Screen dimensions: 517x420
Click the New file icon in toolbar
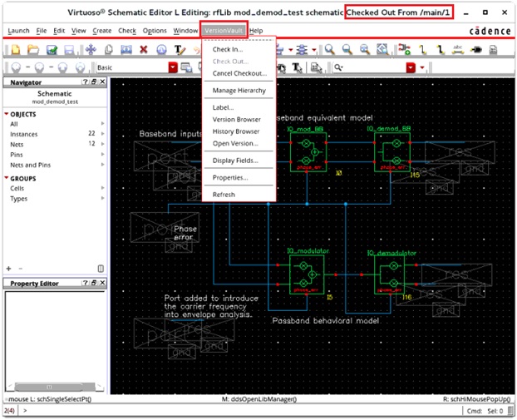click(x=16, y=50)
